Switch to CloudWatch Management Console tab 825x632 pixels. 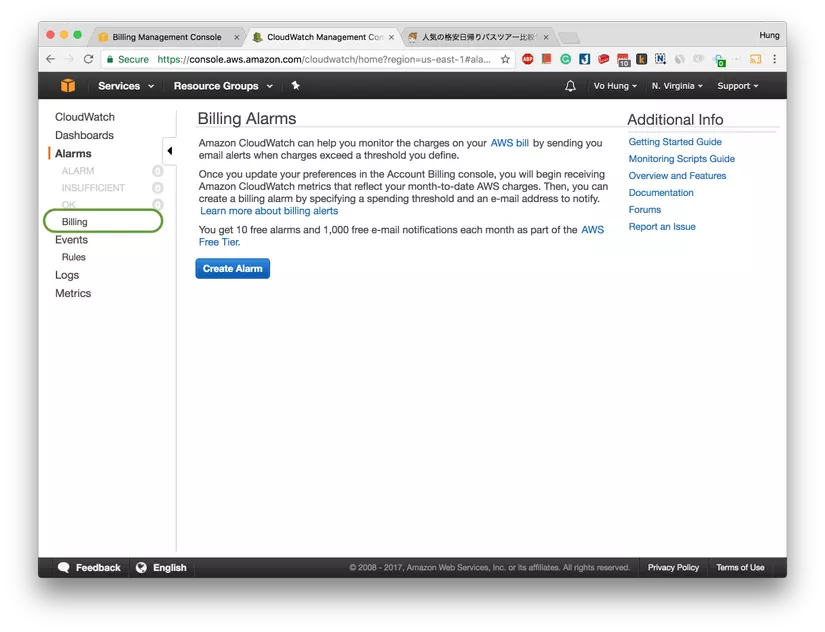325,37
